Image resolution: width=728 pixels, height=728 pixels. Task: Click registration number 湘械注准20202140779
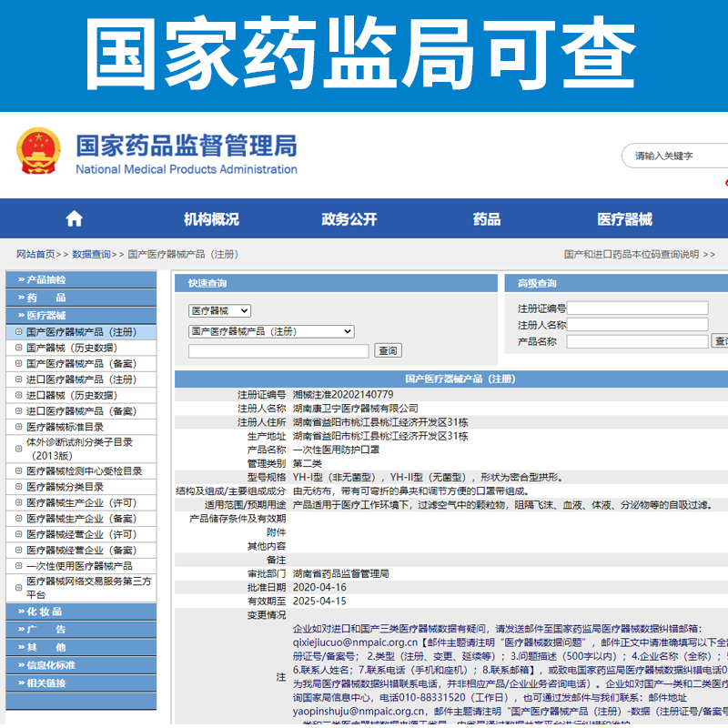click(343, 394)
